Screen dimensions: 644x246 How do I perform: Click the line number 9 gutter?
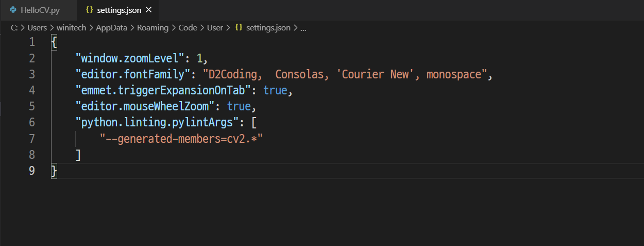pos(32,170)
